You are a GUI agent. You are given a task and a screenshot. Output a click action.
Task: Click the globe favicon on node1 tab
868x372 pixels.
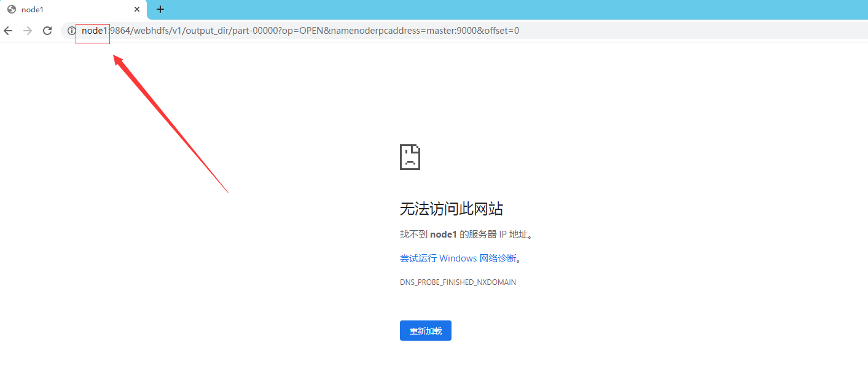12,10
